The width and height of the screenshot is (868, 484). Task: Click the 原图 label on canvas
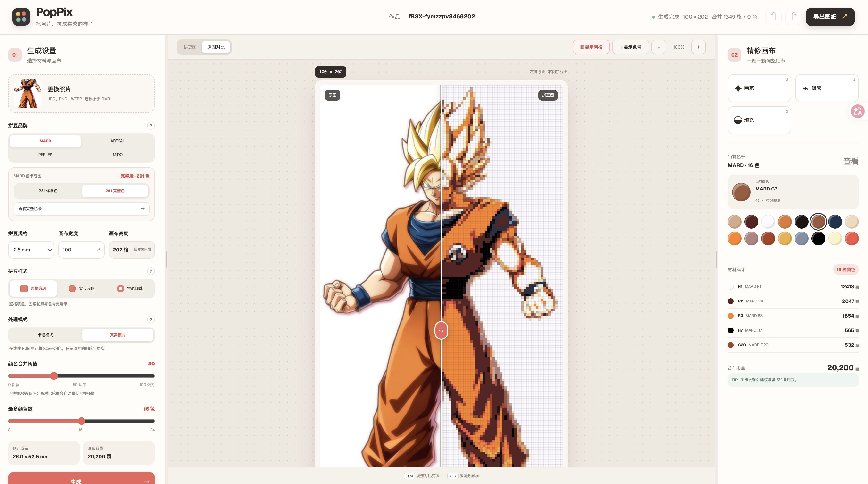[332, 95]
